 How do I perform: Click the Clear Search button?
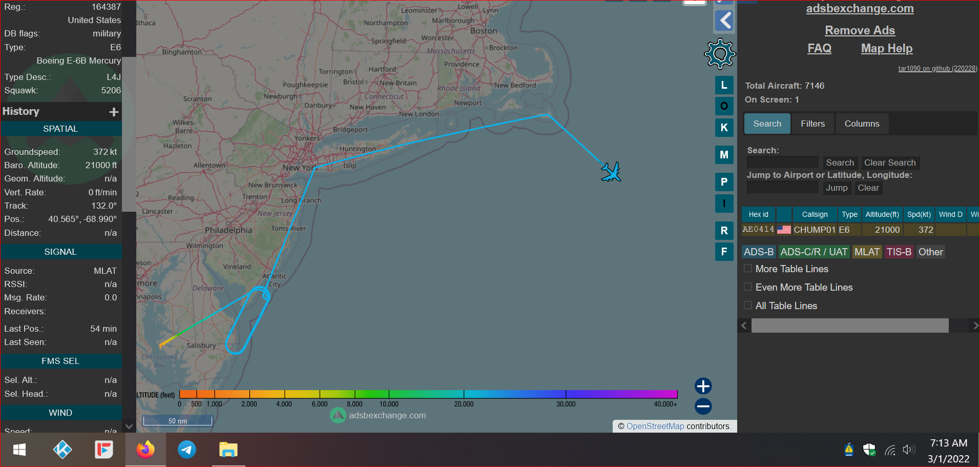890,163
